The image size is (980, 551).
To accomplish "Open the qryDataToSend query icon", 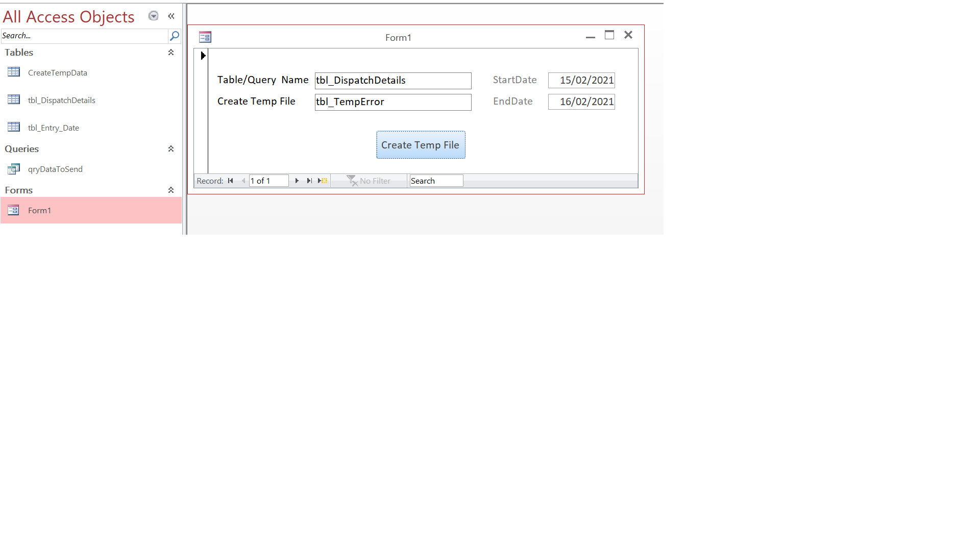I will [14, 169].
